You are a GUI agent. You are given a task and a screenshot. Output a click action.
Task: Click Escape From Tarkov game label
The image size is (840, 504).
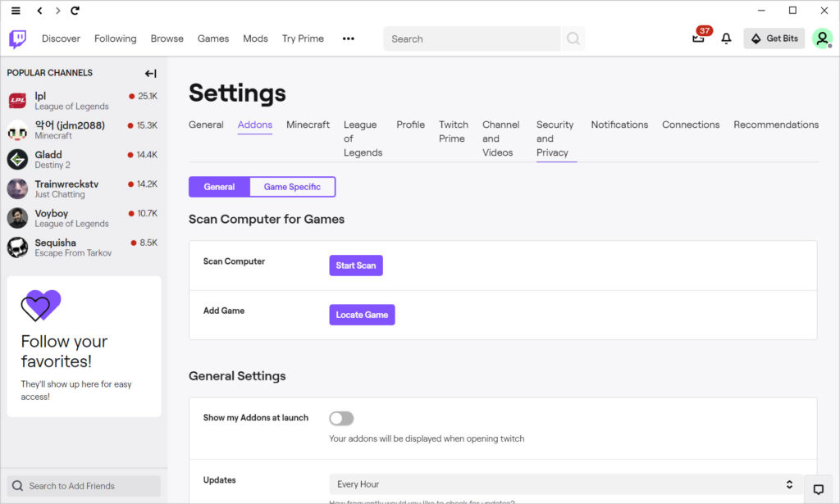click(x=73, y=253)
